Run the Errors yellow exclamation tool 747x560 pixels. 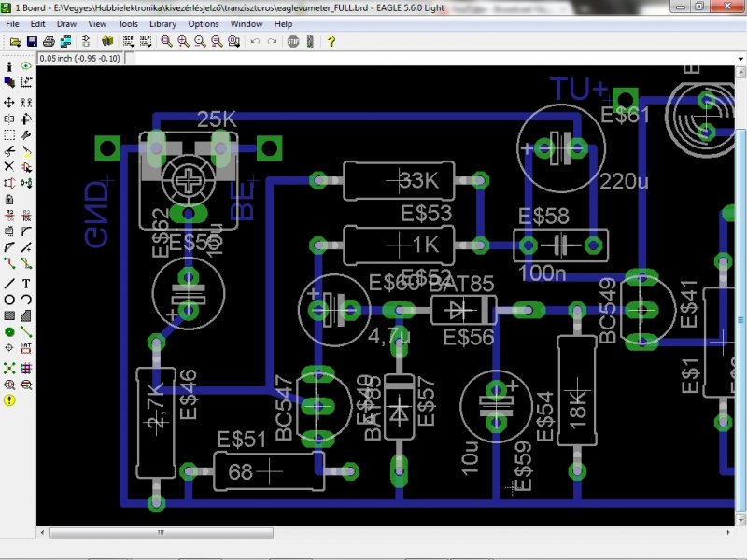[x=9, y=400]
